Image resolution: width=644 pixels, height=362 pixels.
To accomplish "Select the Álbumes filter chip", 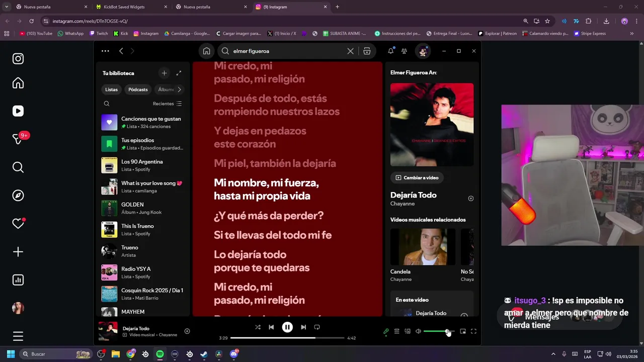I will point(165,89).
